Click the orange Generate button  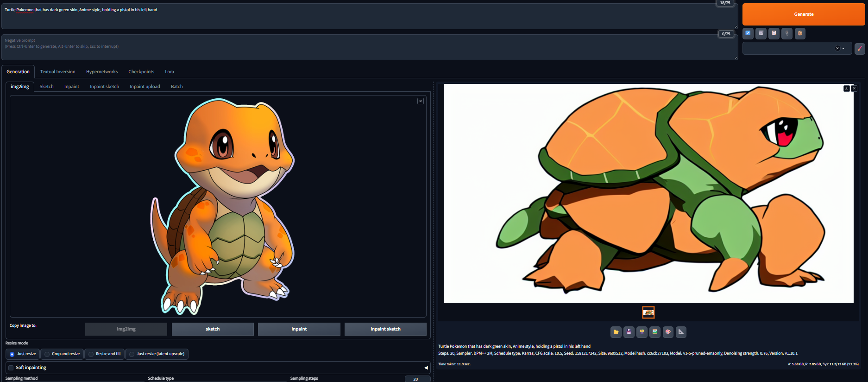(804, 14)
